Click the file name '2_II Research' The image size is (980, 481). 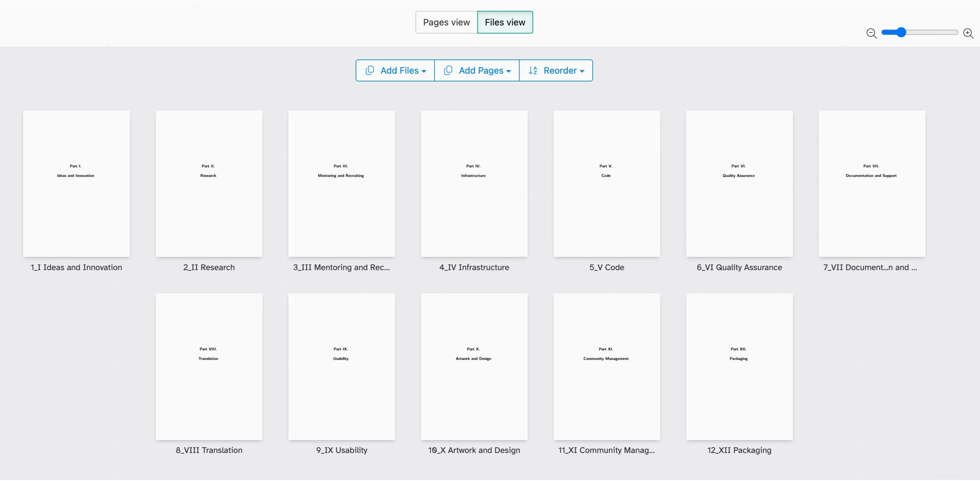coord(209,267)
